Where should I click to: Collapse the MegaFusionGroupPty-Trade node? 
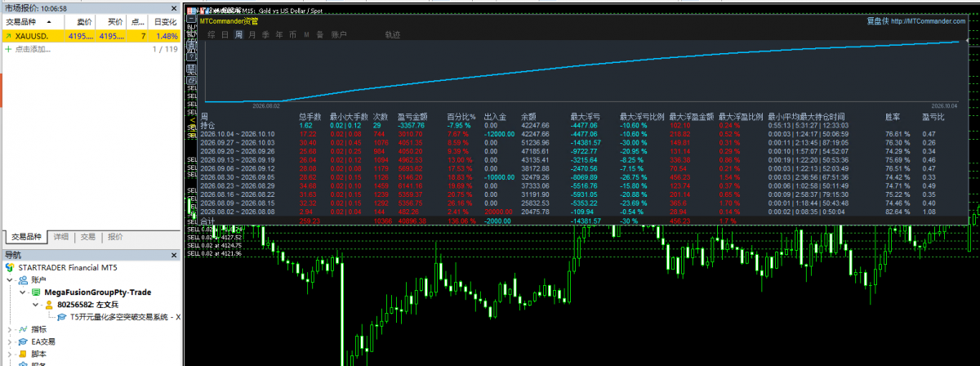(x=23, y=292)
